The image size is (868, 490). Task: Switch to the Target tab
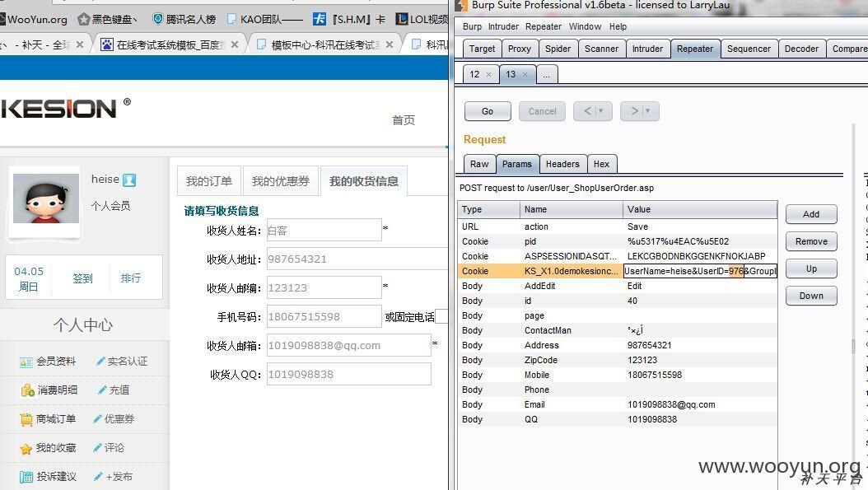482,49
